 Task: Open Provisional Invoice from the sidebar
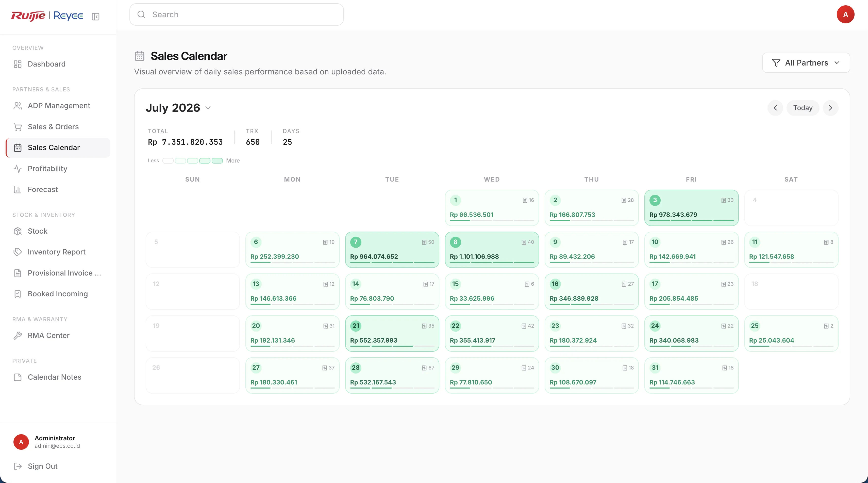point(58,273)
